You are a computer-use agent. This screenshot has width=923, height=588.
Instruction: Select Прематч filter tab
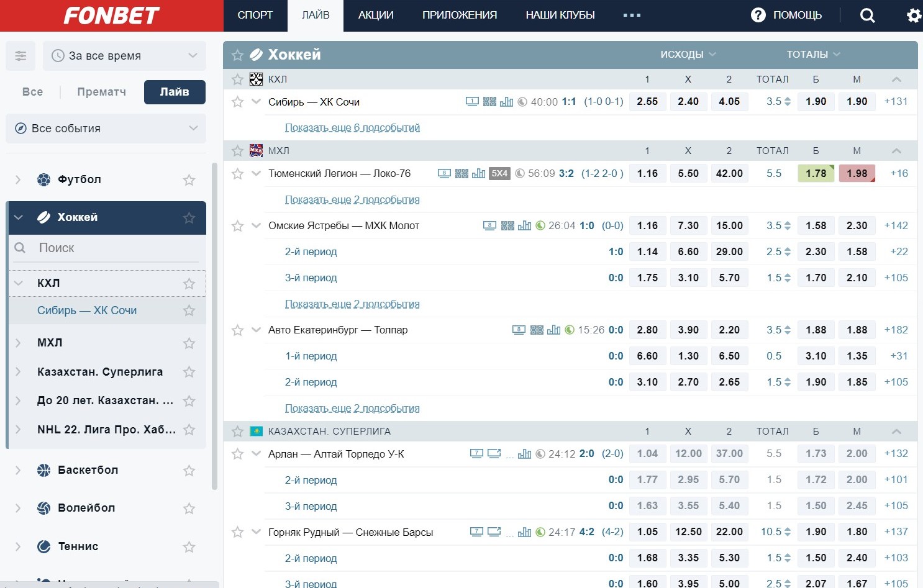[102, 92]
